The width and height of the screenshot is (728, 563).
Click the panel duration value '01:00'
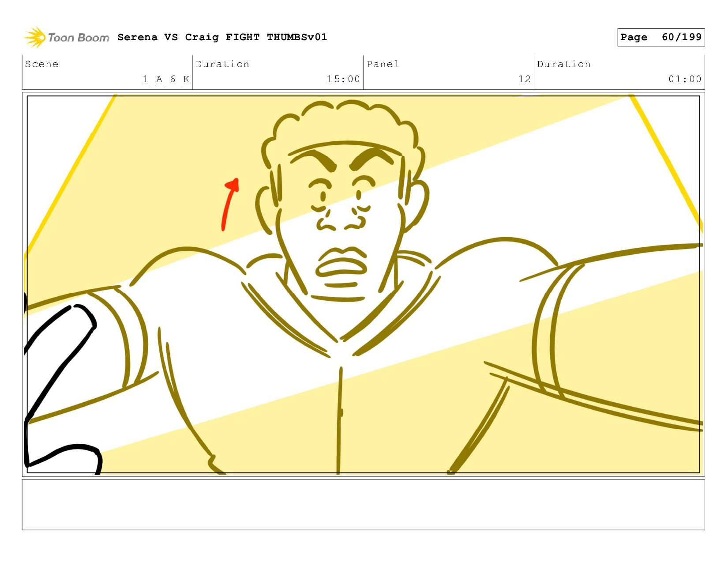[685, 79]
